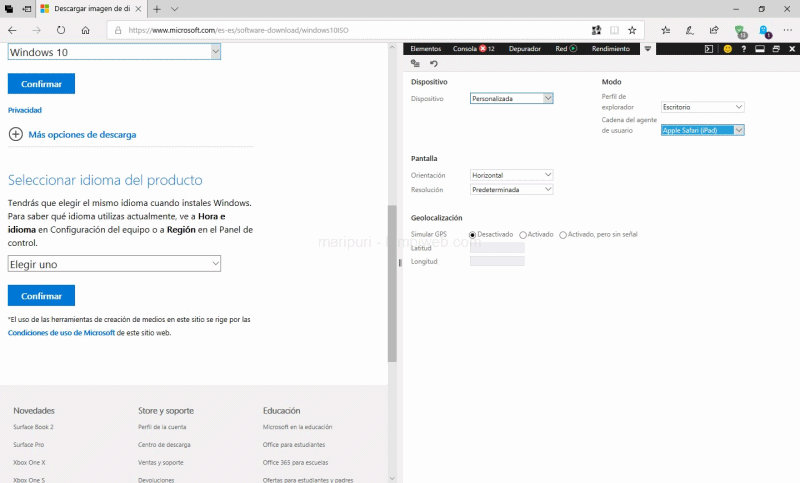Send feedback with the smiley icon
The height and width of the screenshot is (483, 800).
[x=728, y=49]
